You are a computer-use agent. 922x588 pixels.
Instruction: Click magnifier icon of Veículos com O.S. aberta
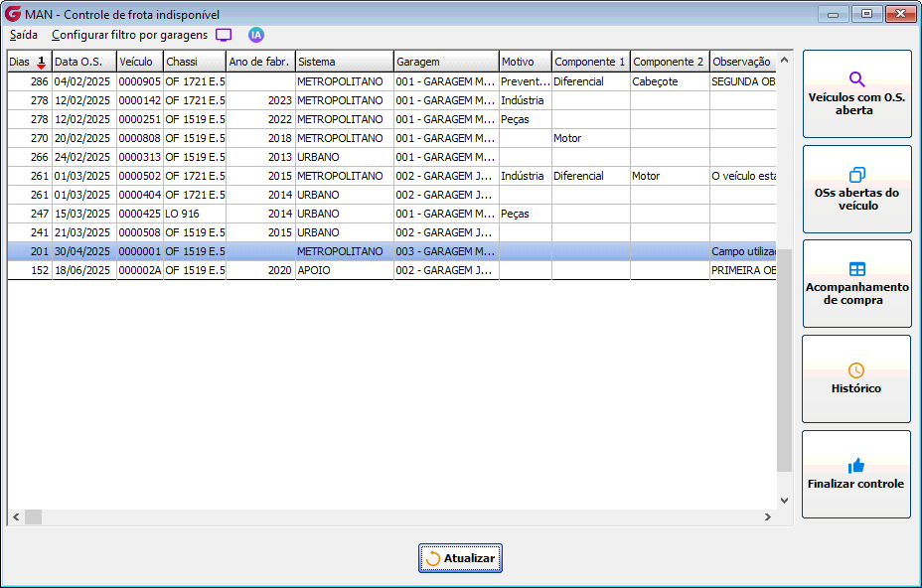(x=856, y=78)
